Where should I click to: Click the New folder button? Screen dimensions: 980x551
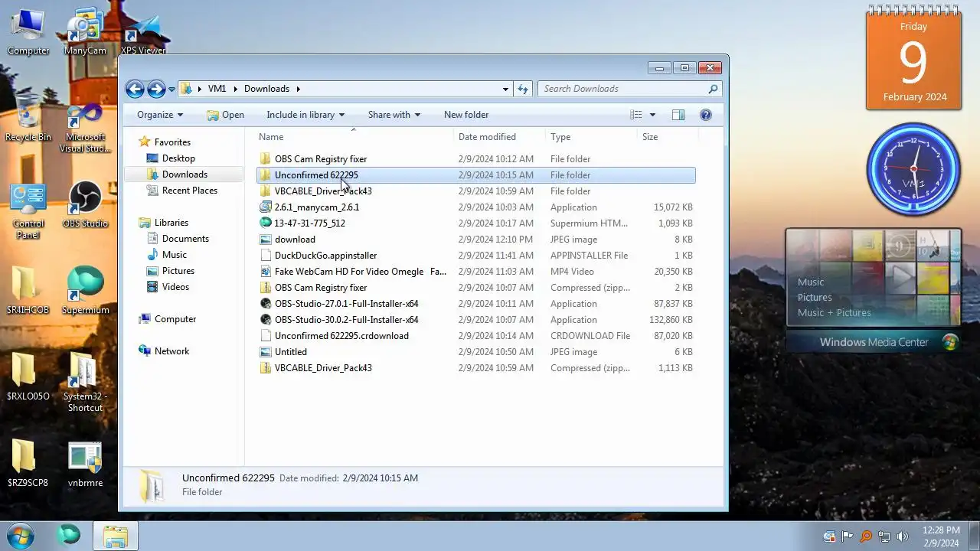click(x=466, y=115)
